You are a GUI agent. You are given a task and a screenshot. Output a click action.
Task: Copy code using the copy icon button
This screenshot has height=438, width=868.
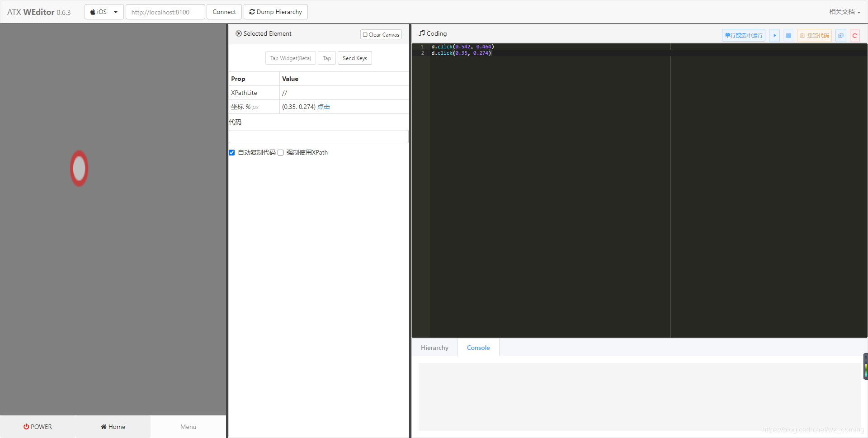pos(841,35)
